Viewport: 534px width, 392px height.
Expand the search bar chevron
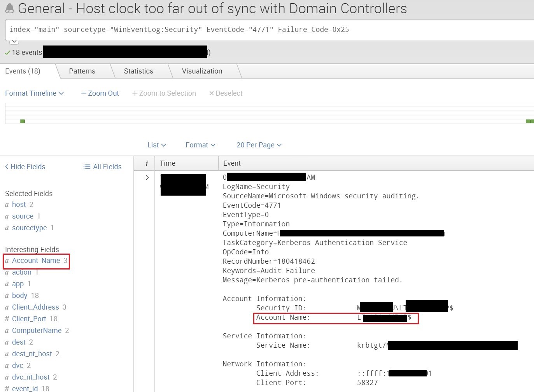tap(14, 41)
